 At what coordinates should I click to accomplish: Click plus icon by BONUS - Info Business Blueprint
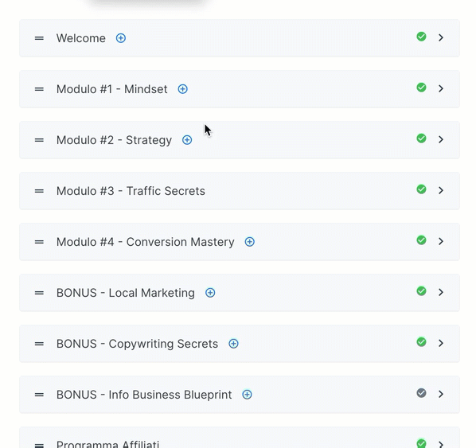coord(247,395)
